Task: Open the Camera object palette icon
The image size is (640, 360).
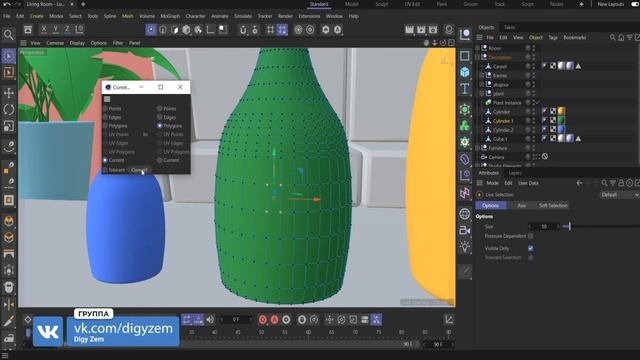Action: tap(464, 230)
